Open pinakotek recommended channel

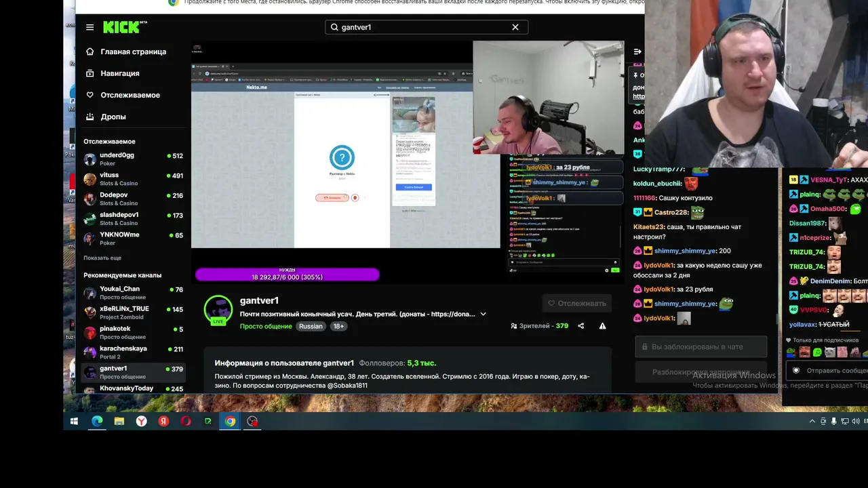[133, 333]
